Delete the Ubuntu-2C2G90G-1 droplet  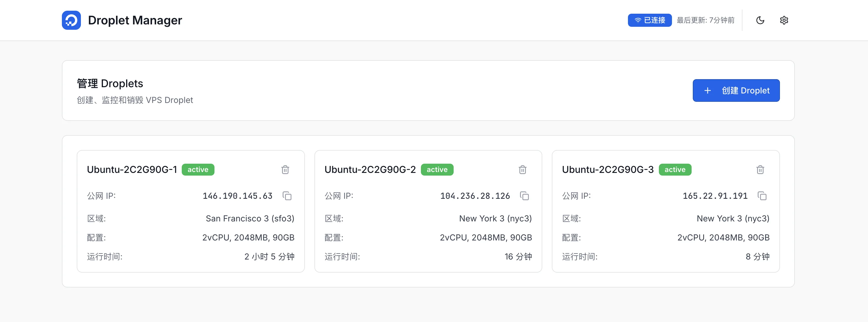pos(285,170)
